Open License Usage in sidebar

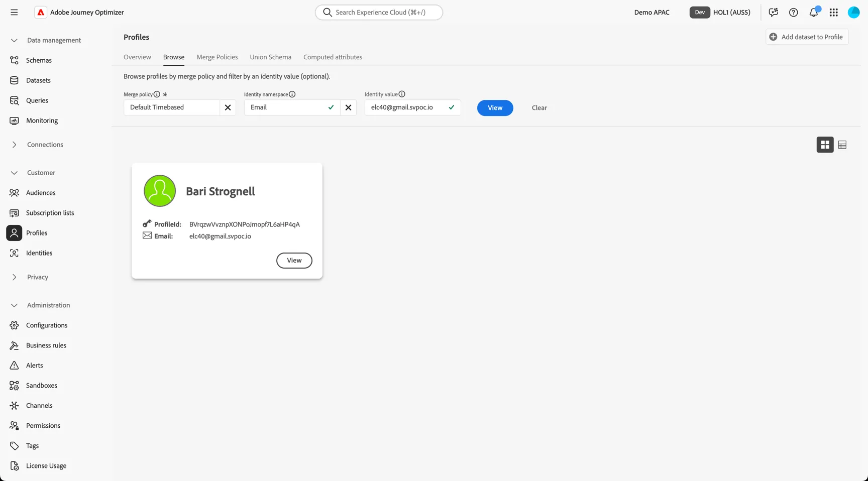(x=46, y=466)
